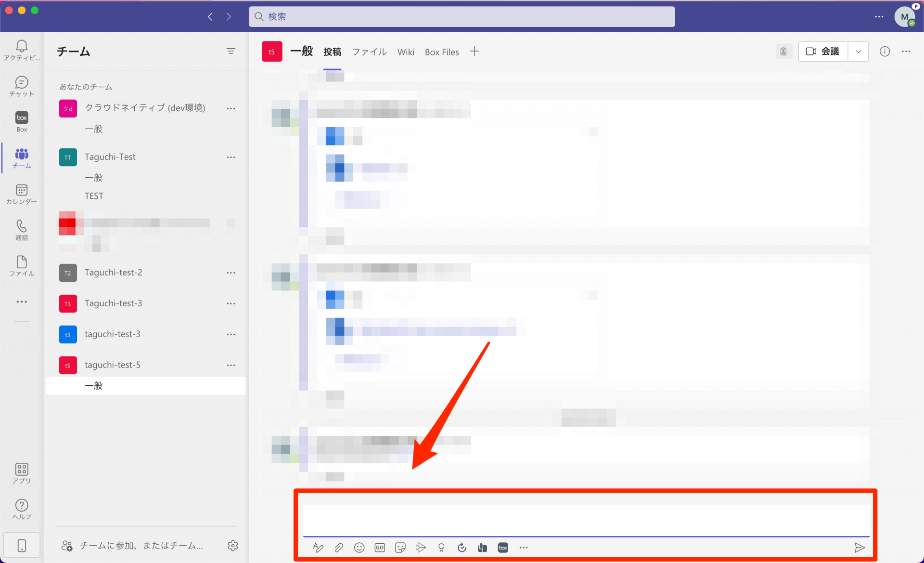Insert a GIF into the message

(380, 547)
